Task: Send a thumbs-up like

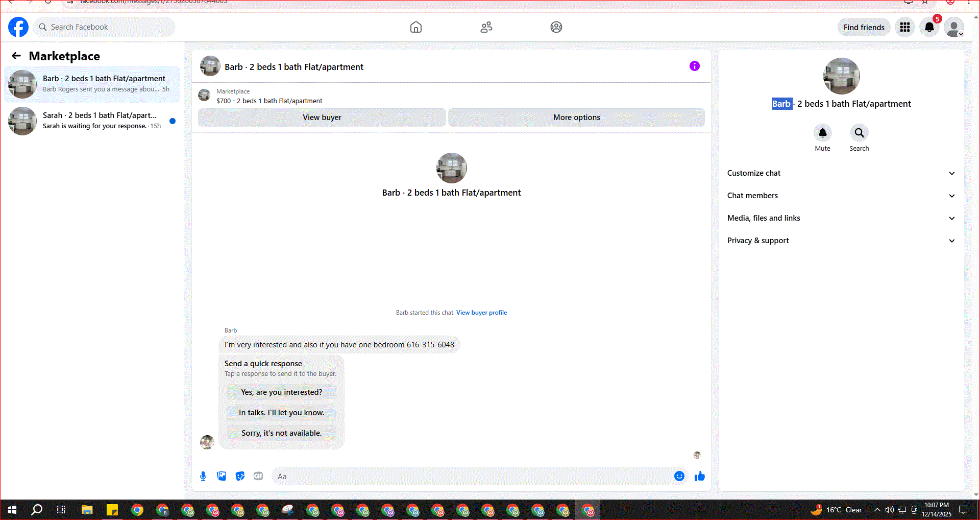Action: click(x=700, y=476)
